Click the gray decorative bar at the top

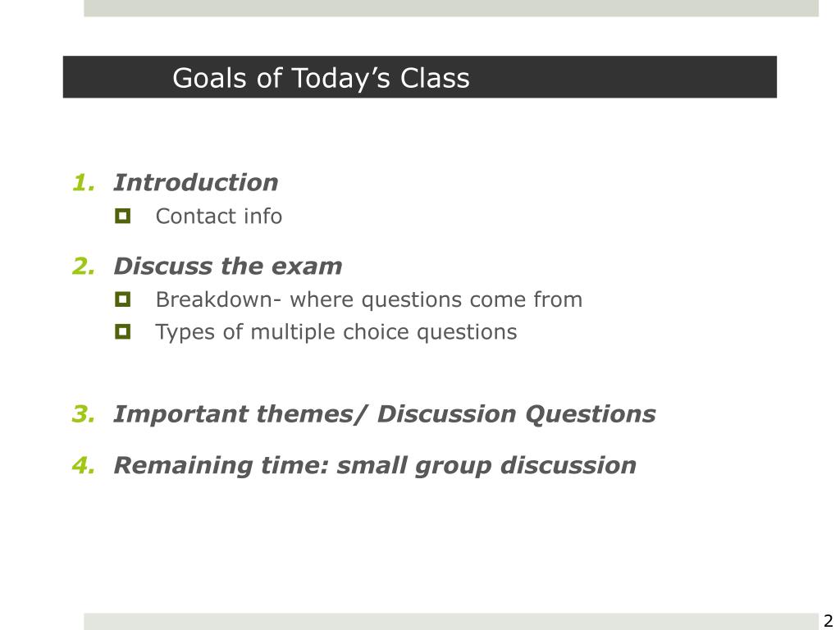pyautogui.click(x=451, y=8)
